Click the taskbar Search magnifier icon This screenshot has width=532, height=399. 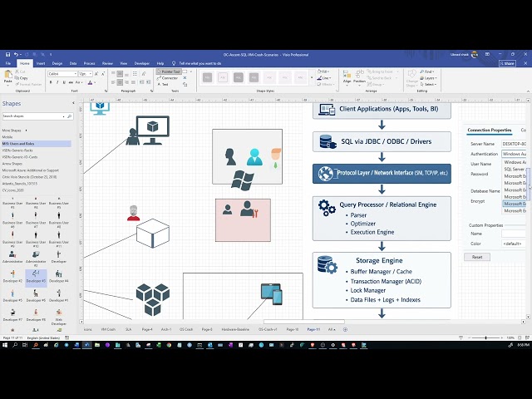pyautogui.click(x=15, y=345)
